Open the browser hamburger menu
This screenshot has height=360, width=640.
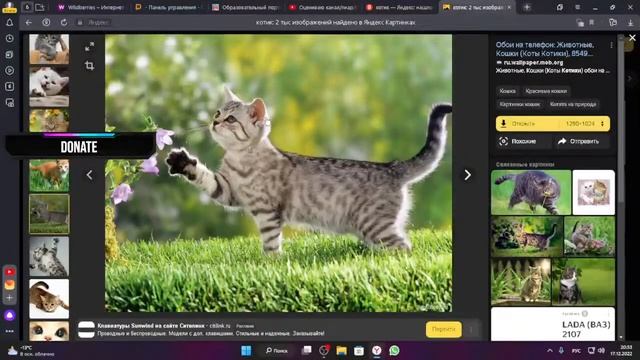point(578,7)
